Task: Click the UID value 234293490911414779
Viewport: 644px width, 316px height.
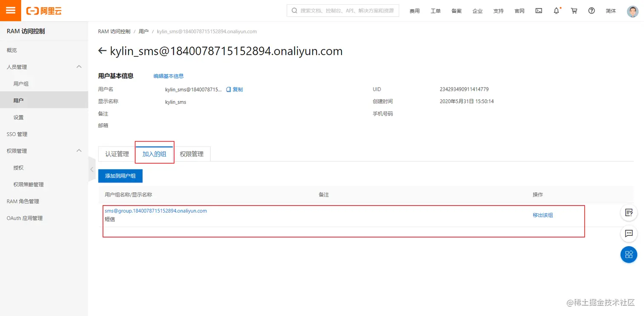Action: (x=464, y=90)
